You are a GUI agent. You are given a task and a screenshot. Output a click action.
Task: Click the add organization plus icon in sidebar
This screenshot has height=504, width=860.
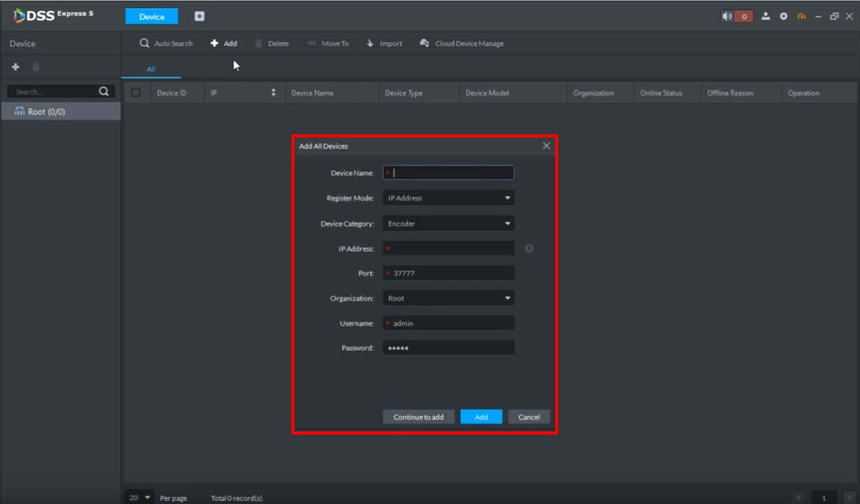click(15, 67)
